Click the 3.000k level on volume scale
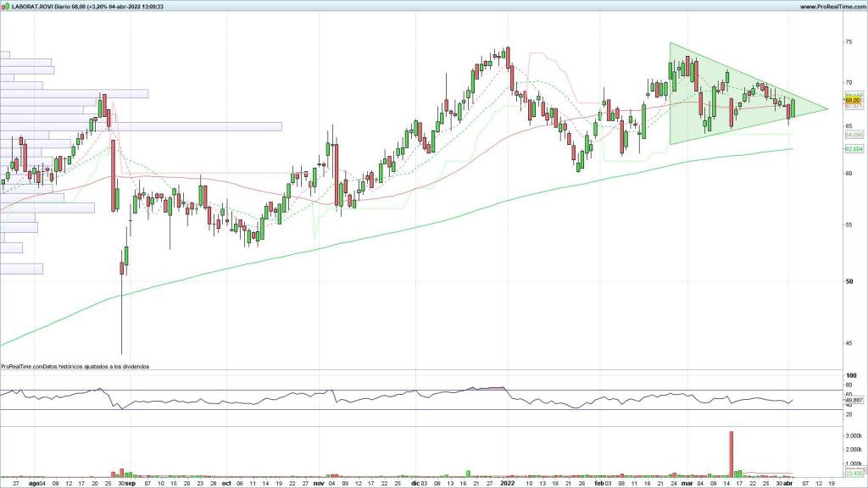The height and width of the screenshot is (488, 868). pyautogui.click(x=853, y=435)
